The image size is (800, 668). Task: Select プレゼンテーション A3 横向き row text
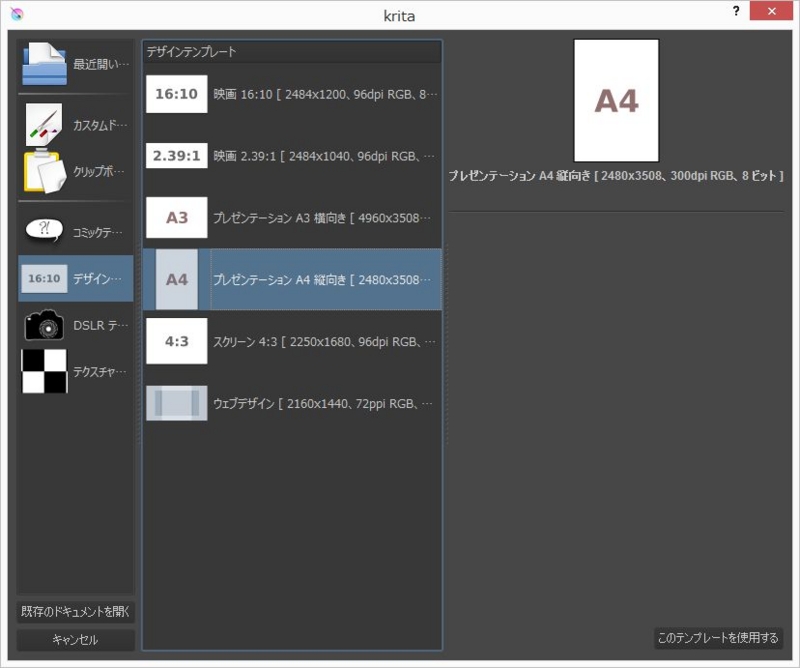322,218
